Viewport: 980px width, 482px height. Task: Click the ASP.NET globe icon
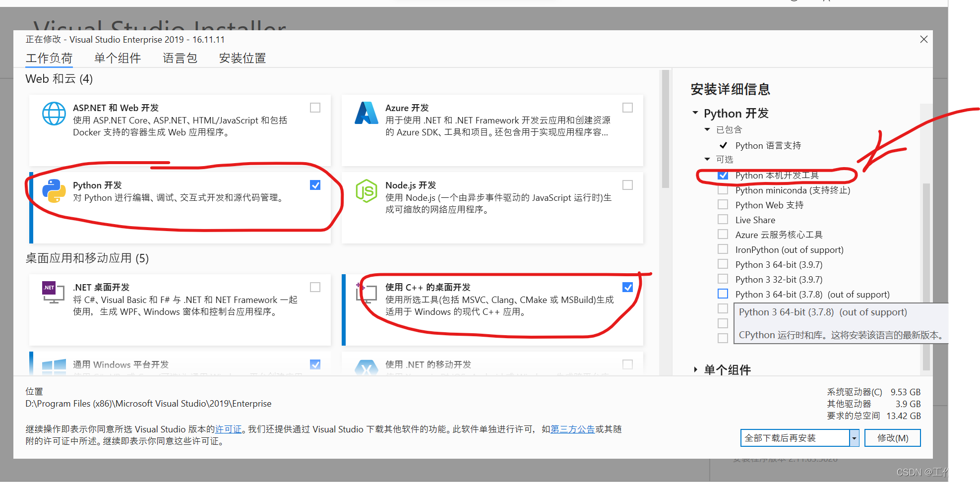tap(54, 114)
